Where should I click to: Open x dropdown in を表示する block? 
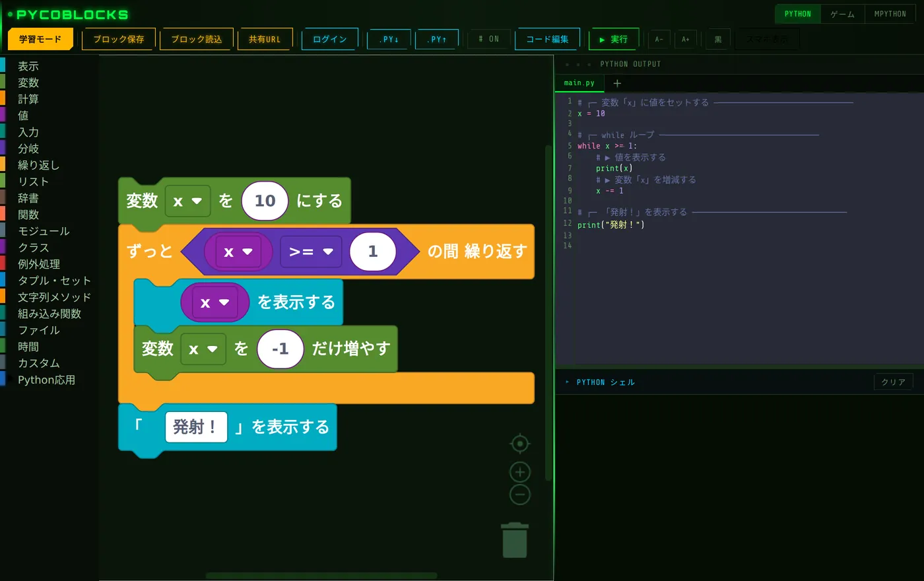[x=214, y=302]
